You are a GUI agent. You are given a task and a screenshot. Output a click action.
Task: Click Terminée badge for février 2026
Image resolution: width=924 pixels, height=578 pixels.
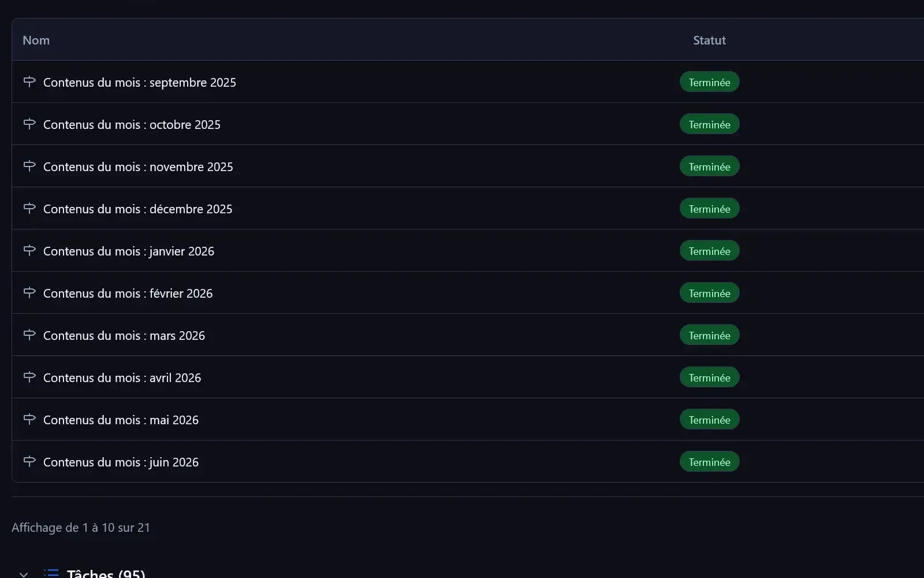(x=709, y=293)
